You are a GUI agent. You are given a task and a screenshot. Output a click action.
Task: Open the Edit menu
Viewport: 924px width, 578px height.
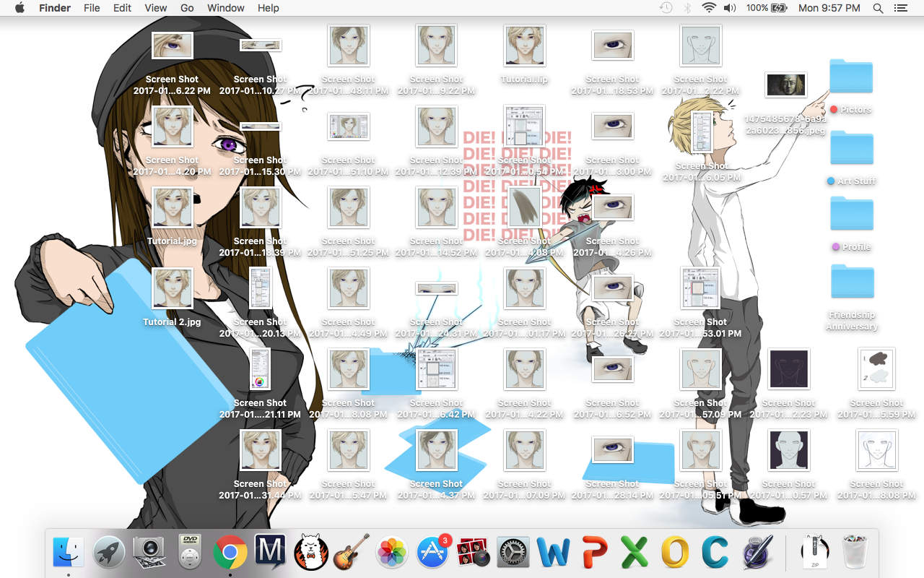tap(123, 8)
